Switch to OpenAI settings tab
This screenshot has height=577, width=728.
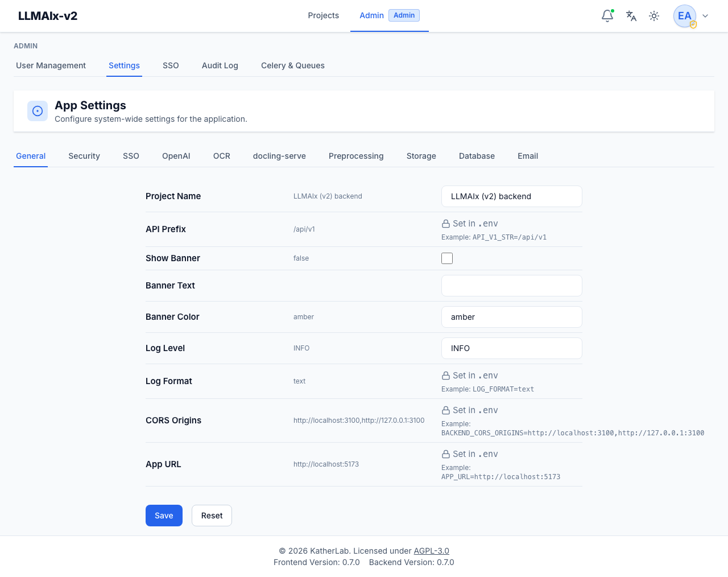(176, 156)
